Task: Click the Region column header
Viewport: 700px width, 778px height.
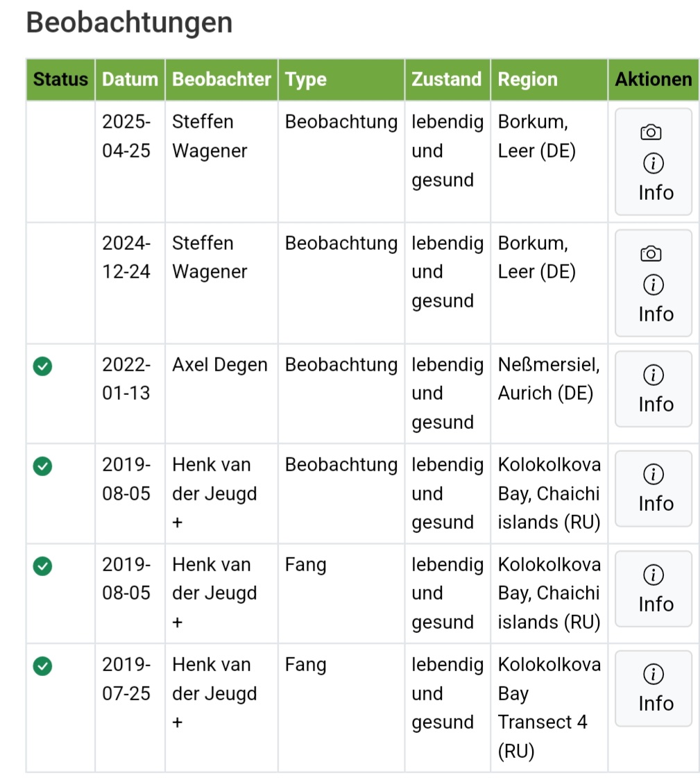Action: (528, 80)
